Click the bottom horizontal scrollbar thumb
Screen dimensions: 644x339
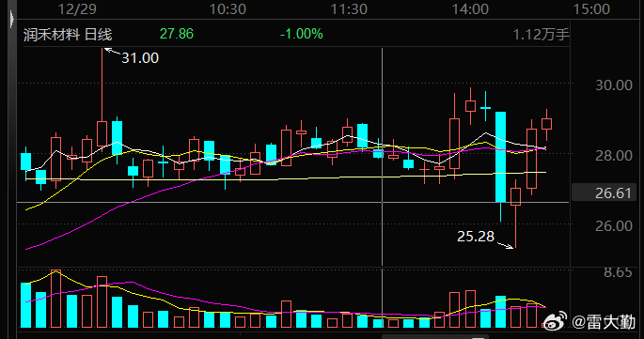435,337
